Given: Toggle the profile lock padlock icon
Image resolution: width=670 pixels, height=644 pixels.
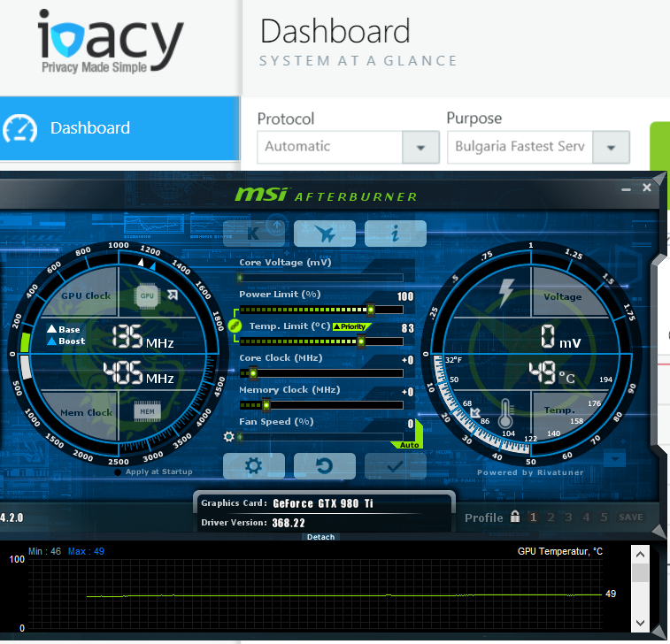Looking at the screenshot, I should 515,517.
